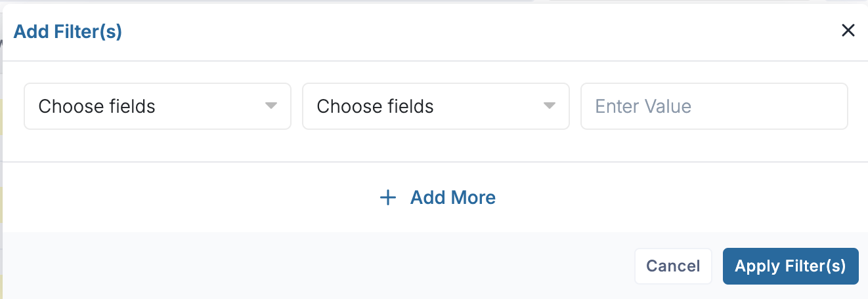Screen dimensions: 868x299
Task: Focus the filter value input box
Action: pyautogui.click(x=714, y=106)
